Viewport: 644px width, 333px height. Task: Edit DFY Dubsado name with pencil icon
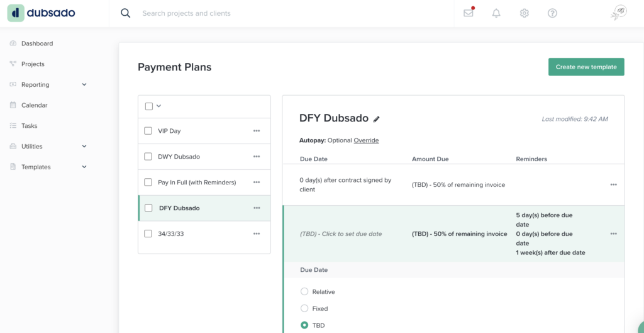pos(376,119)
